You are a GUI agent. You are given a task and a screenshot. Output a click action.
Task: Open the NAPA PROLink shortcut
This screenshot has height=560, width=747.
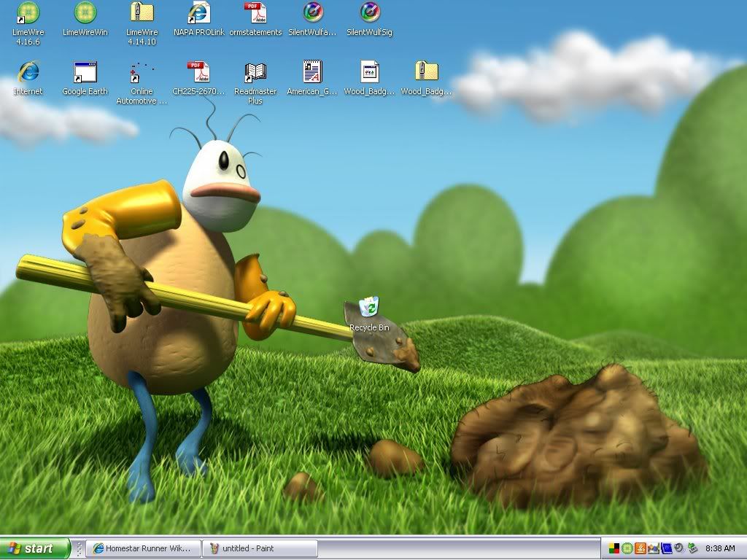tap(198, 13)
